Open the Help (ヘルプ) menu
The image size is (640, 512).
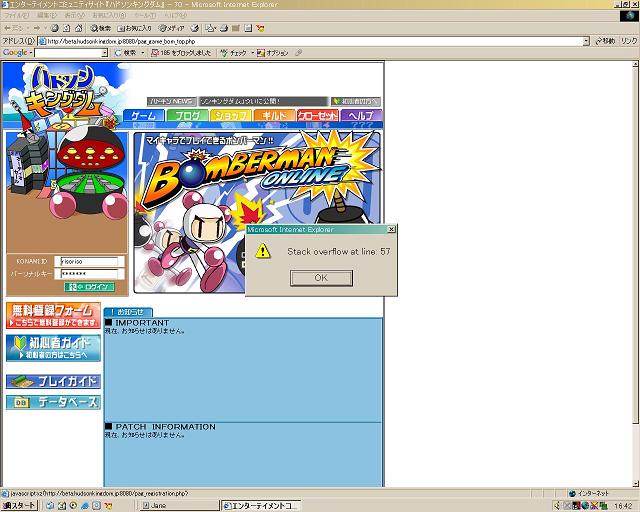click(176, 16)
